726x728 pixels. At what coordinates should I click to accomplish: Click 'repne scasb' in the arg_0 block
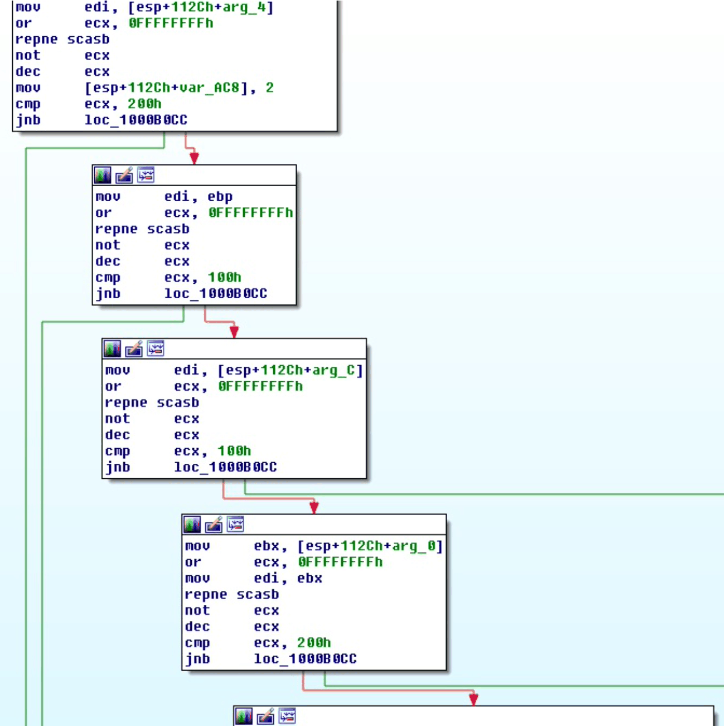click(x=231, y=595)
